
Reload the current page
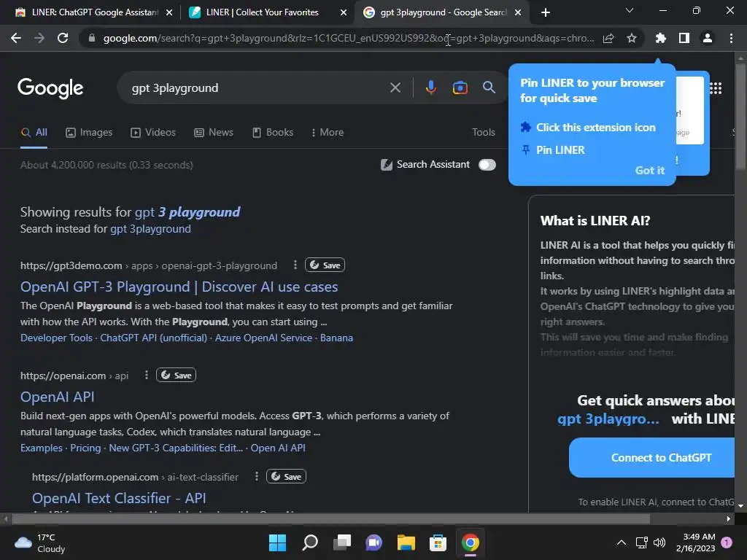(63, 38)
